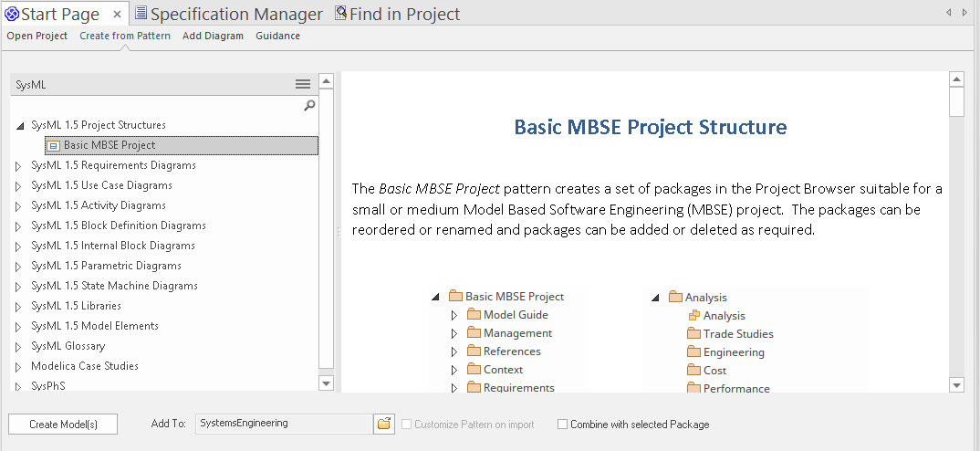Click the Find in Project tab icon
Viewport: 980px width, 451px height.
click(340, 14)
